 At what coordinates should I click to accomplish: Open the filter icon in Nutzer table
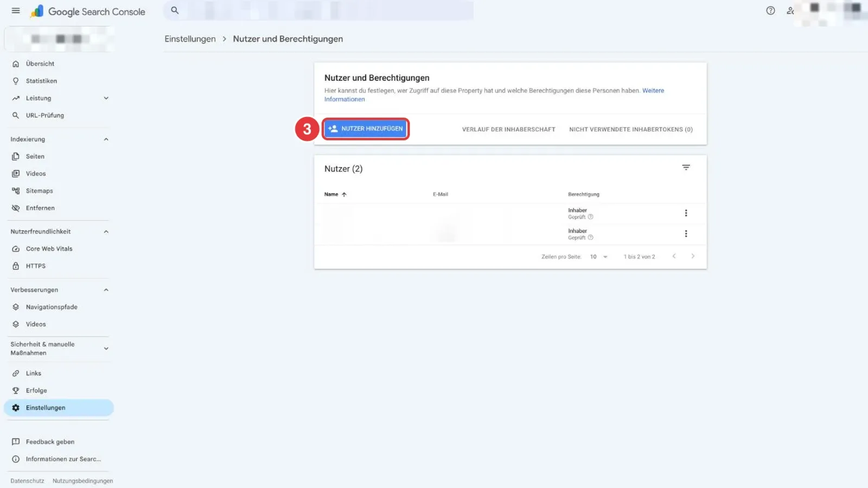[x=686, y=168]
